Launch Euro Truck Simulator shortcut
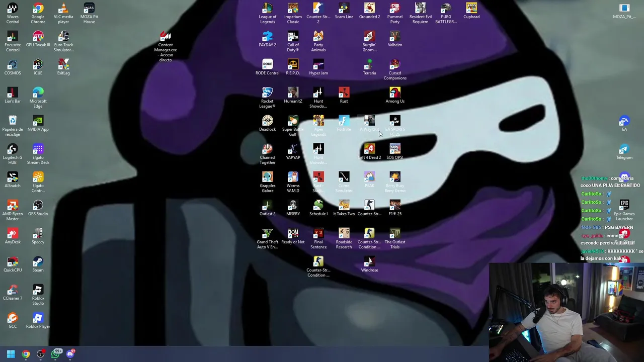 tap(63, 41)
